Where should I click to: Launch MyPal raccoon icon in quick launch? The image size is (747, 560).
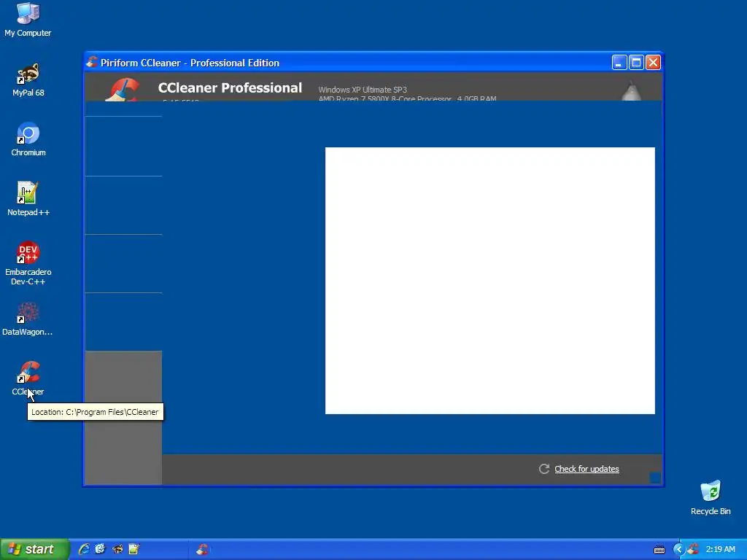(x=117, y=549)
